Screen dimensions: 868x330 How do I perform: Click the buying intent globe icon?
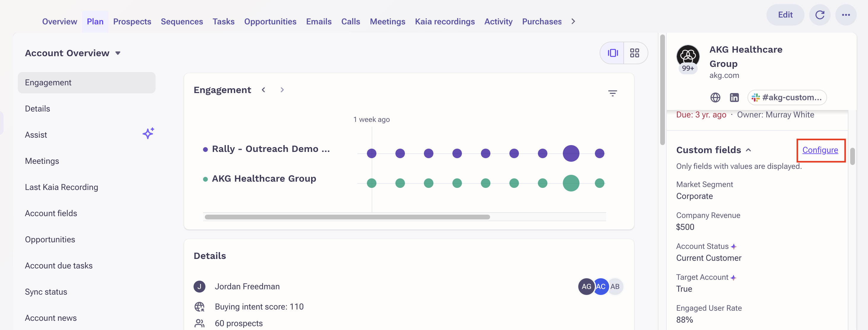(x=199, y=307)
